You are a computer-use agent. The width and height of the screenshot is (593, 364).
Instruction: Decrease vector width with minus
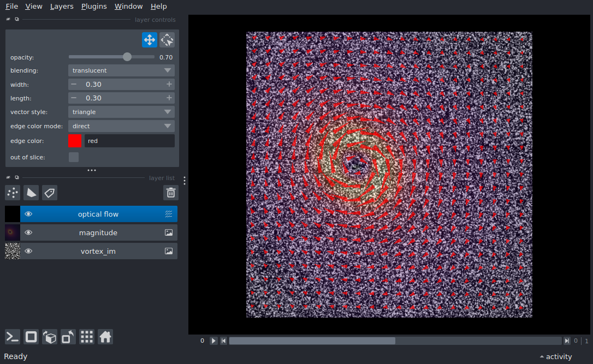(x=74, y=84)
